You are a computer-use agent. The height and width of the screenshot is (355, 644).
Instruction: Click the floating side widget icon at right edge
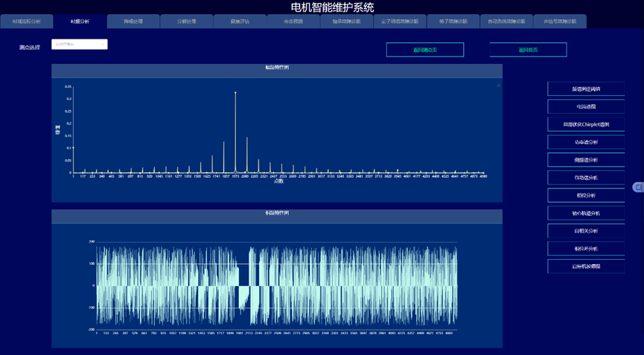[638, 188]
